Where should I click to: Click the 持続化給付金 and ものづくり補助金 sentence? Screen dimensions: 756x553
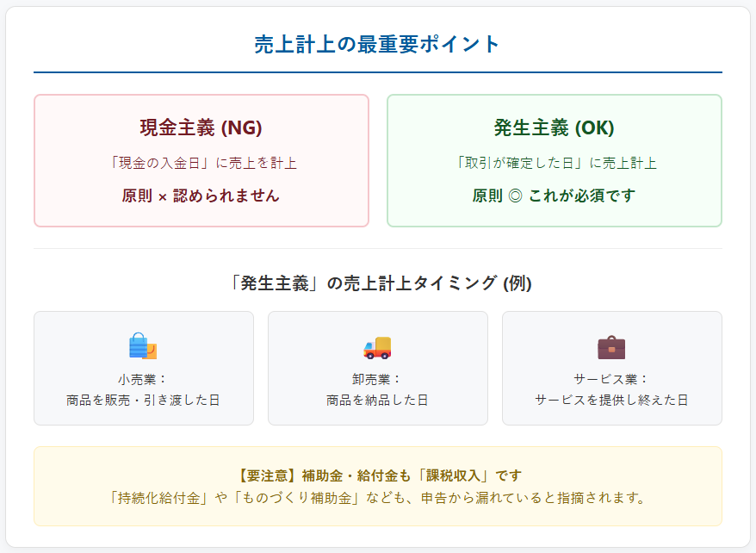tap(377, 497)
